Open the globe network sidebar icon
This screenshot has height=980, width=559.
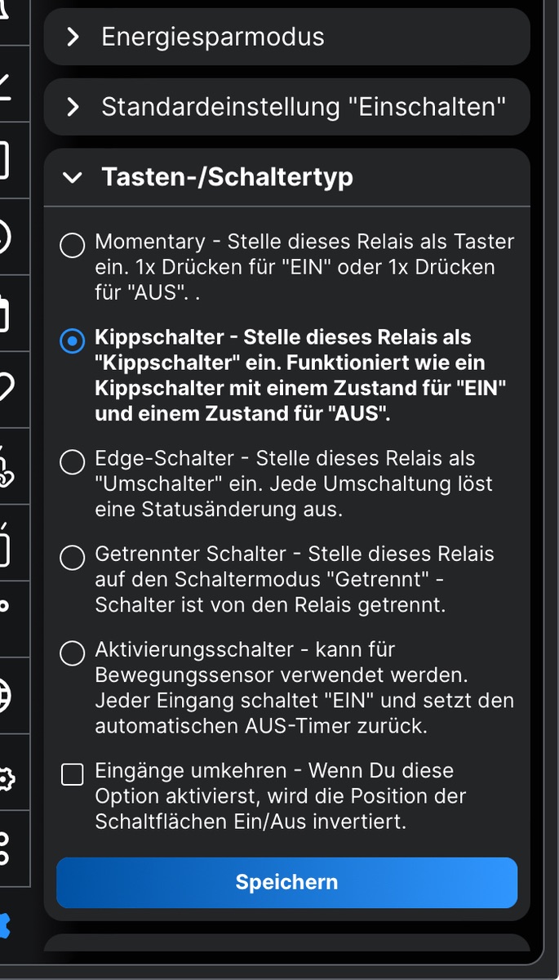(x=5, y=695)
